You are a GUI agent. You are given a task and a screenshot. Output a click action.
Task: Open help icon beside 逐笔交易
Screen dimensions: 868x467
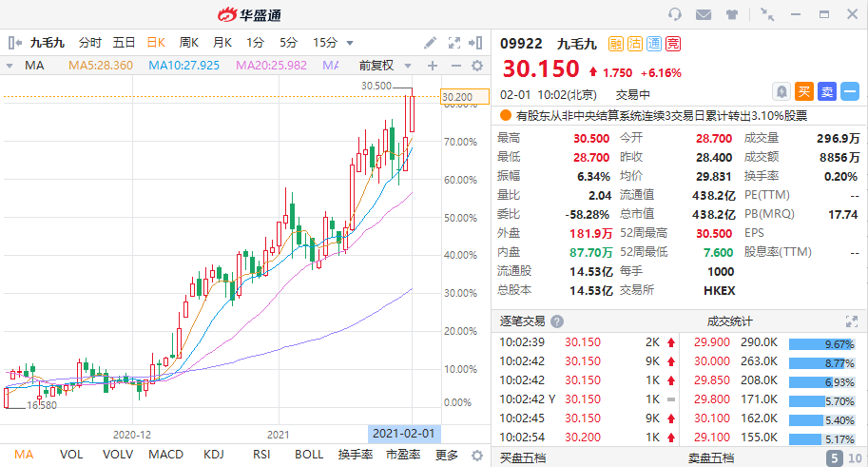point(557,321)
